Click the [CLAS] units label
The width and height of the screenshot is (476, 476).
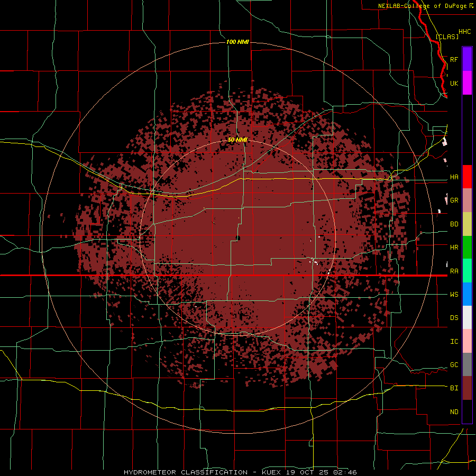447,36
